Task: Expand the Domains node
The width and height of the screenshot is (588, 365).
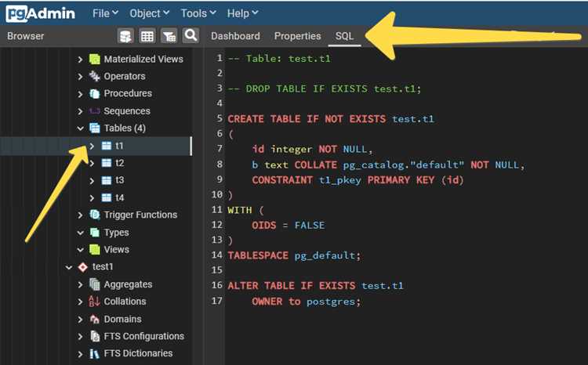Action: point(80,320)
